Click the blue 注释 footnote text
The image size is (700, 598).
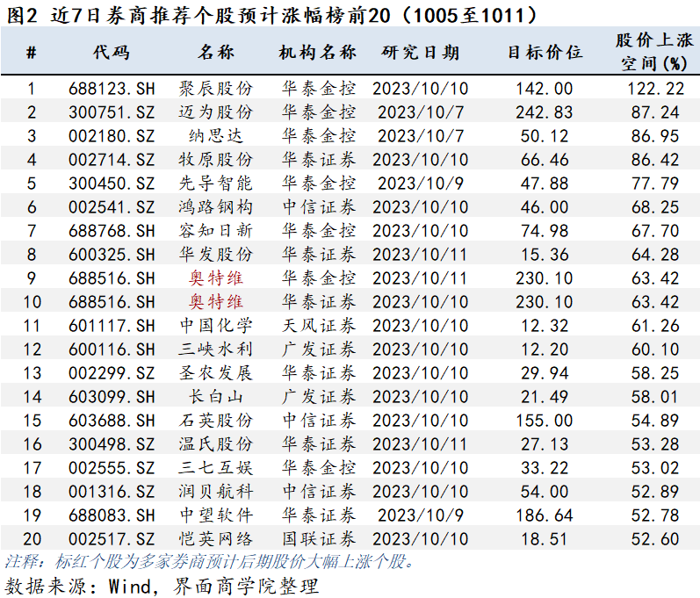point(210,561)
